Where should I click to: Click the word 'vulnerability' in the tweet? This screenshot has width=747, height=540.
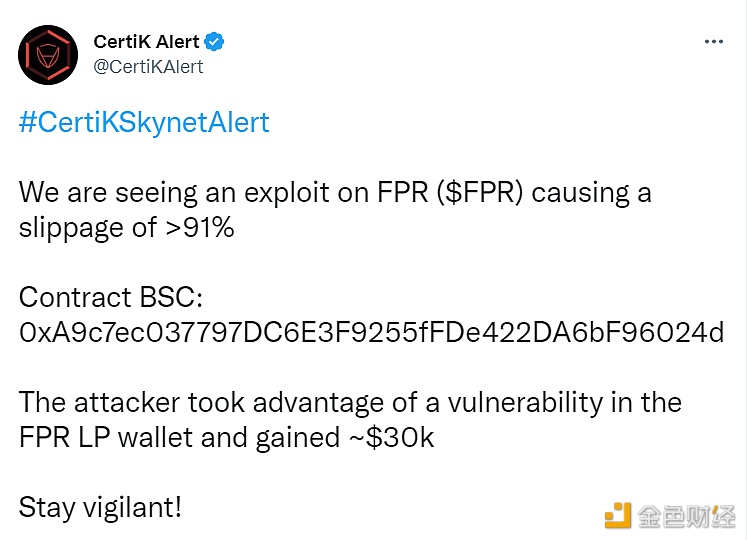(525, 403)
